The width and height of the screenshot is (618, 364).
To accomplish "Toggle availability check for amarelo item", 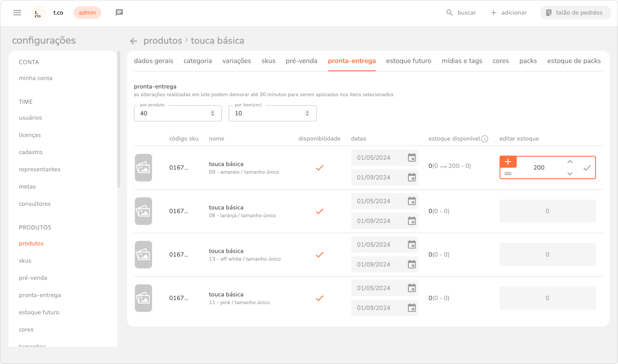I will coord(319,168).
